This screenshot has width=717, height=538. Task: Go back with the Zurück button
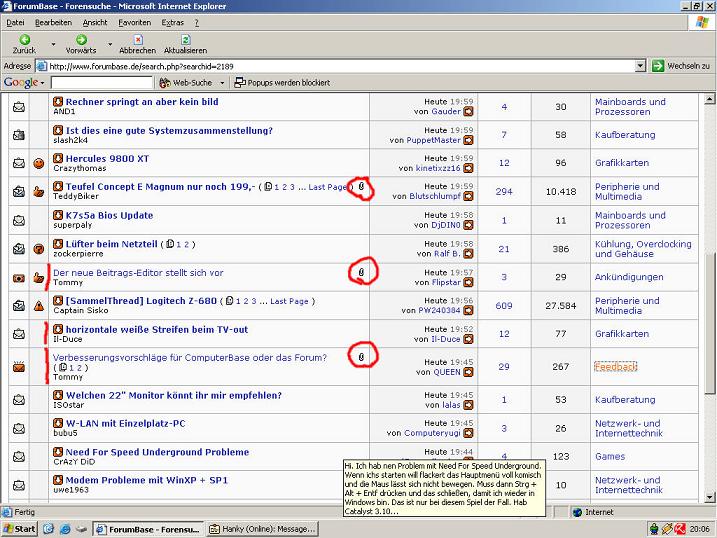point(24,44)
